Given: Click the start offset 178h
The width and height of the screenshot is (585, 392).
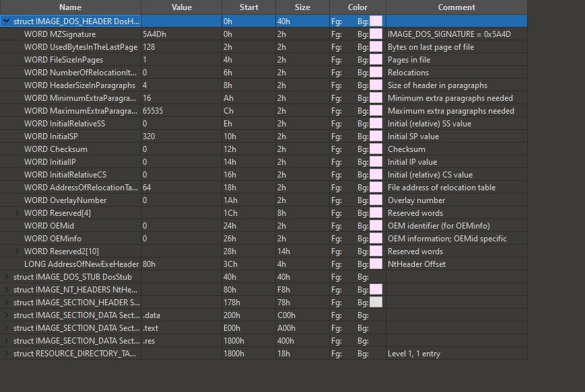Looking at the screenshot, I should [232, 302].
